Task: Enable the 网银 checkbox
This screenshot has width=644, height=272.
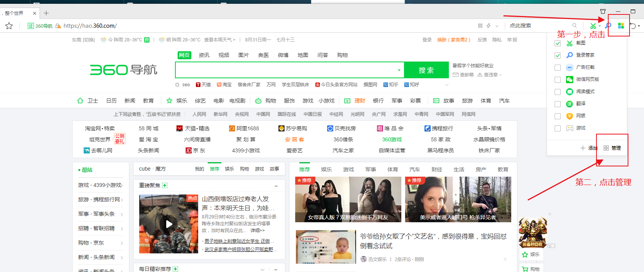Action: point(558,116)
